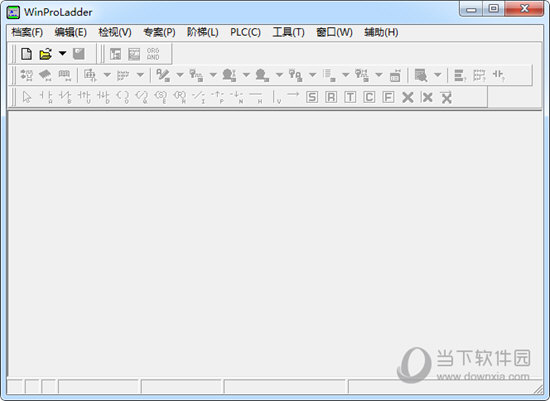Click the delete X icon
The image size is (550, 401).
[x=408, y=97]
